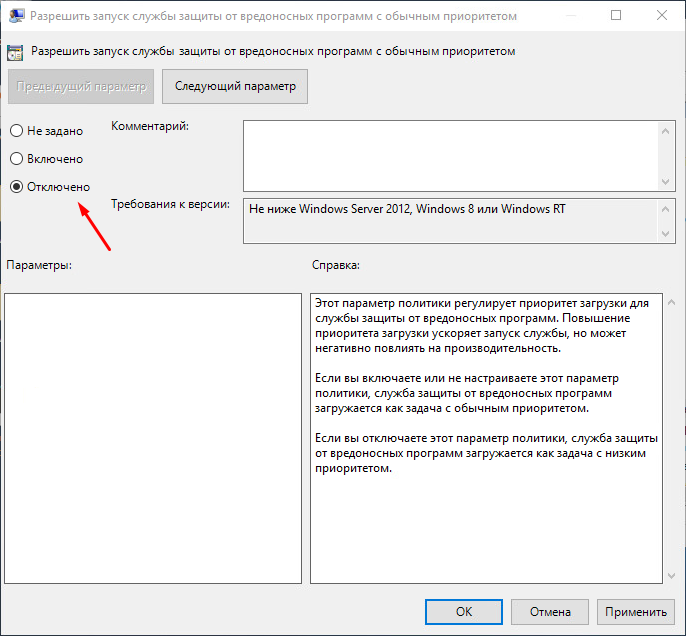The height and width of the screenshot is (636, 686).
Task: Click inside the "Комментарий" text field
Action: pyautogui.click(x=450, y=153)
